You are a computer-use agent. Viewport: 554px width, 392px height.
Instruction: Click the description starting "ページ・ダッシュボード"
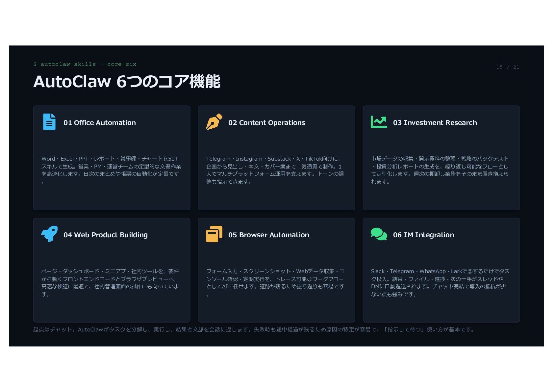(x=110, y=283)
